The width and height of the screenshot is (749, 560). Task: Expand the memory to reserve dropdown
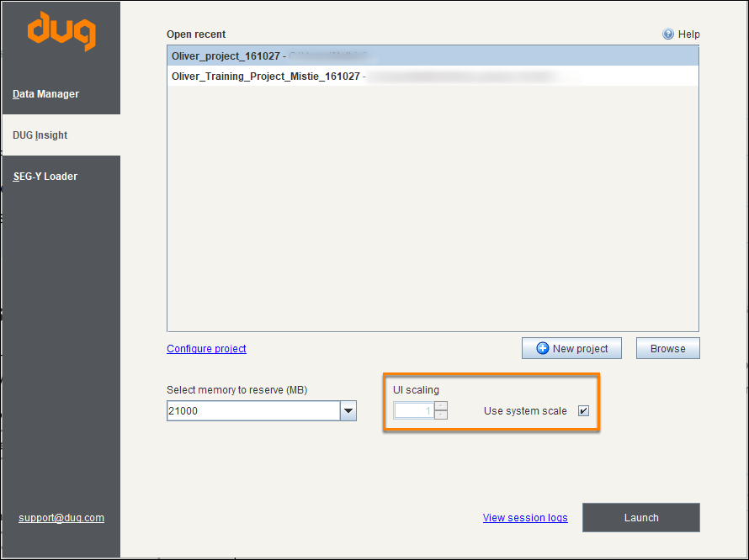click(348, 410)
